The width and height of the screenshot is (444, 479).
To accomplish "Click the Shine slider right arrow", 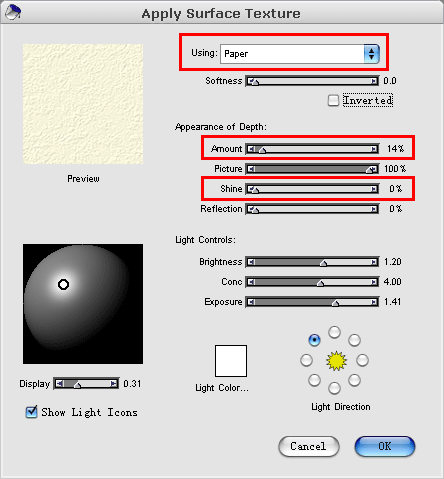I will pos(374,189).
